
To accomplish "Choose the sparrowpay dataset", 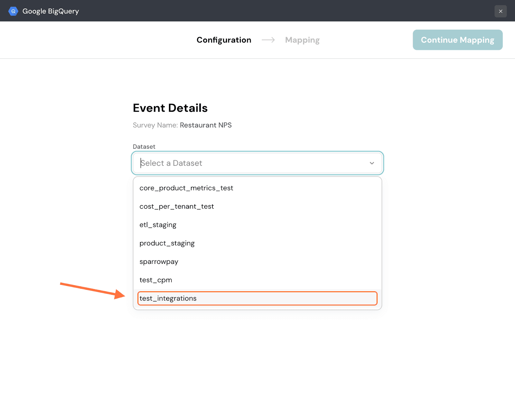I will click(159, 262).
